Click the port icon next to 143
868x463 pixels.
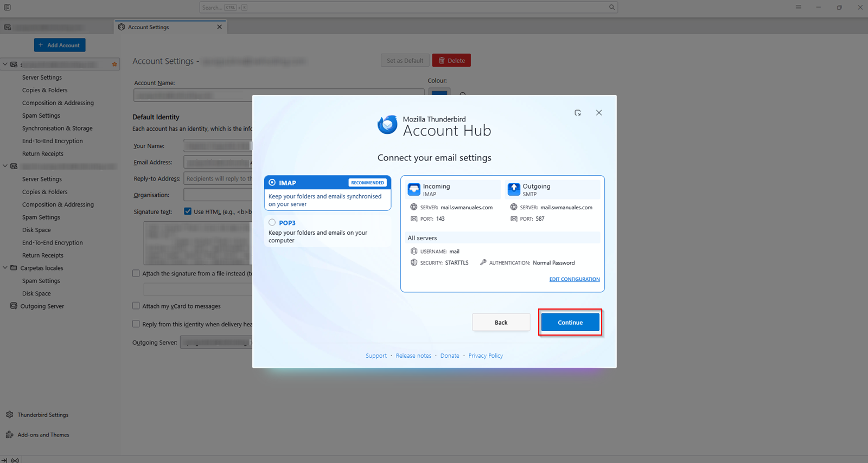pos(414,219)
